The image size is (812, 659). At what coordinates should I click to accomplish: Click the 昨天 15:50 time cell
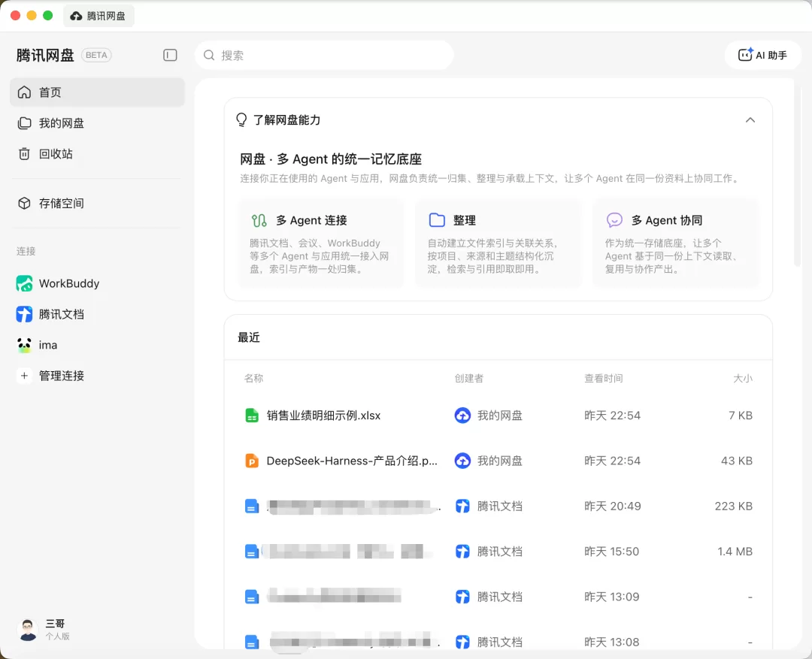coord(611,552)
